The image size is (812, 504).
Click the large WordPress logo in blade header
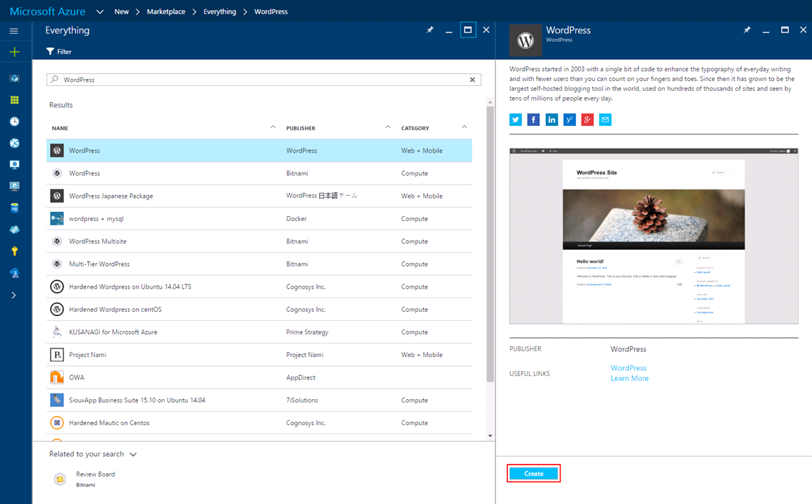tap(525, 40)
